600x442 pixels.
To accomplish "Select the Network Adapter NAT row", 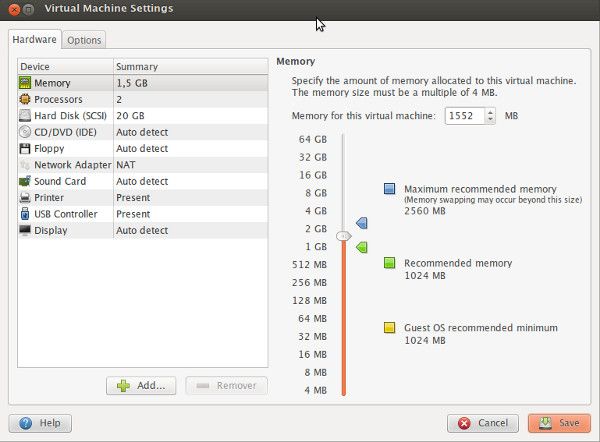I will [142, 165].
